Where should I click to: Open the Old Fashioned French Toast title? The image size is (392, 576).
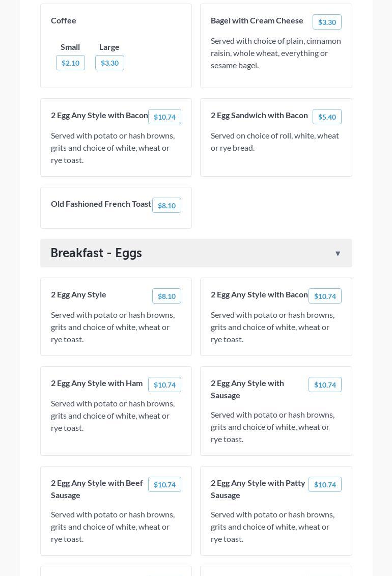(x=101, y=204)
